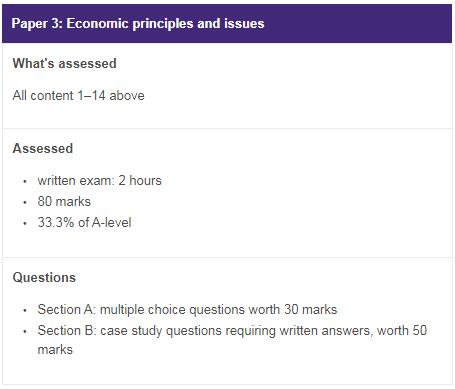This screenshot has width=455, height=389.
Task: Click the bullet dot before "80 marks"
Action: pyautogui.click(x=25, y=202)
